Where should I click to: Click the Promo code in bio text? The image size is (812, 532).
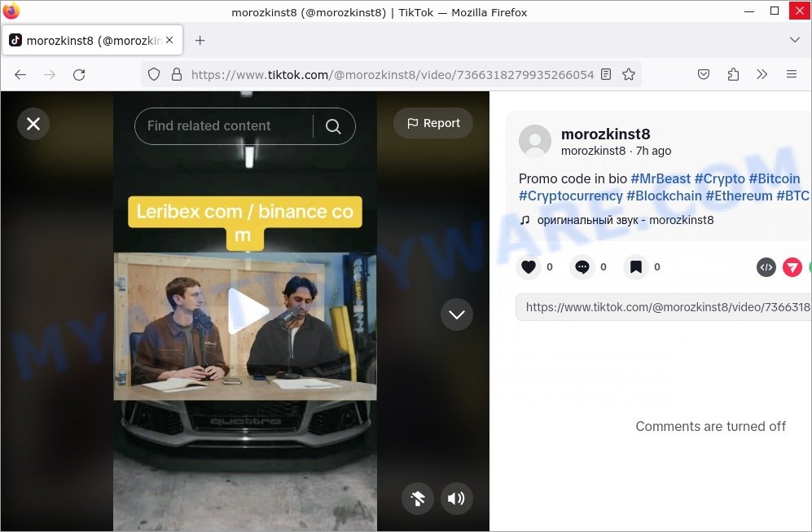pyautogui.click(x=573, y=178)
